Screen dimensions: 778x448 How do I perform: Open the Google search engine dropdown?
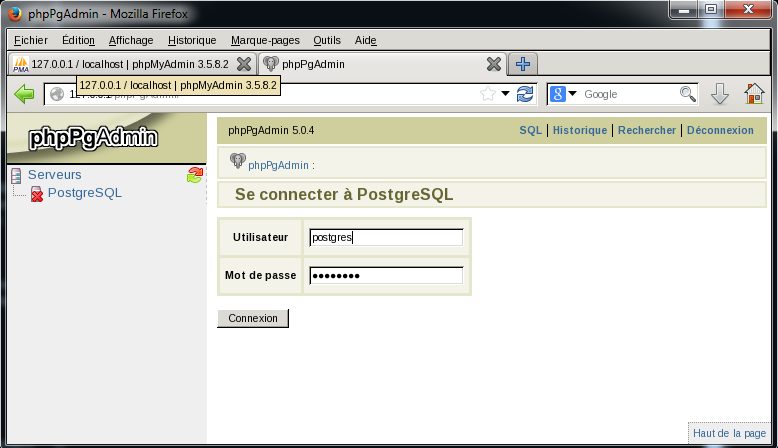(563, 94)
